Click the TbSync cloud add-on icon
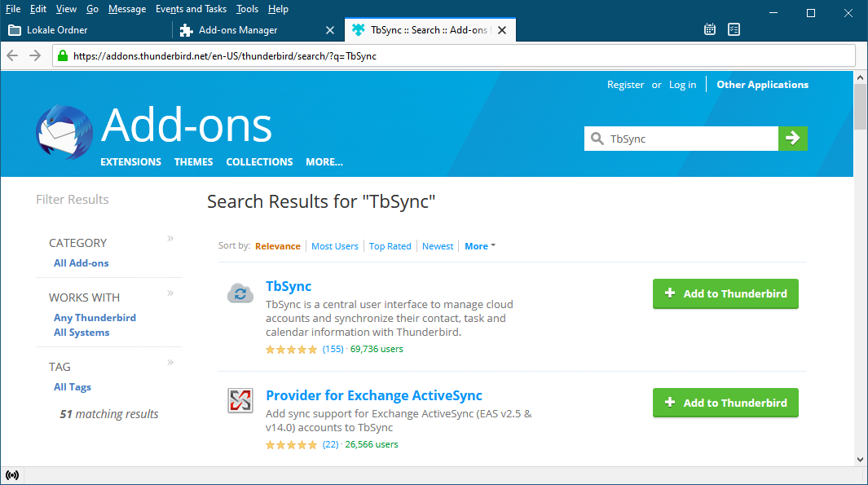868x485 pixels. tap(240, 293)
